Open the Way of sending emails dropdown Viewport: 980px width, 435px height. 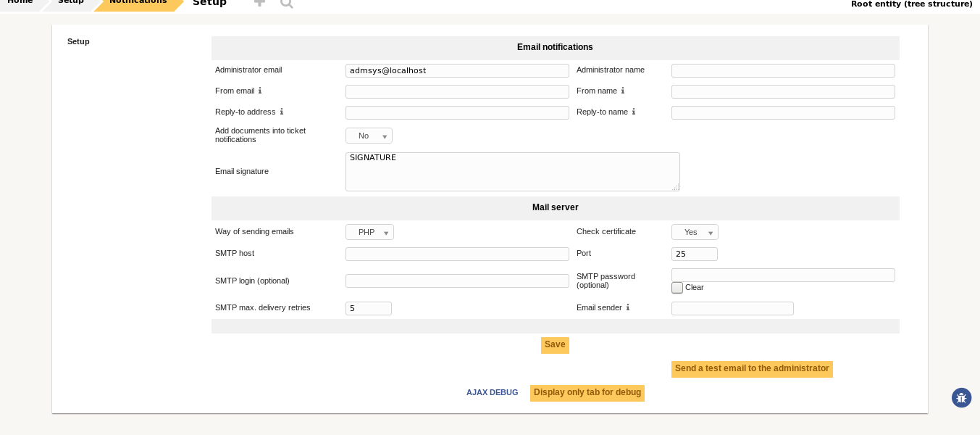pyautogui.click(x=369, y=232)
